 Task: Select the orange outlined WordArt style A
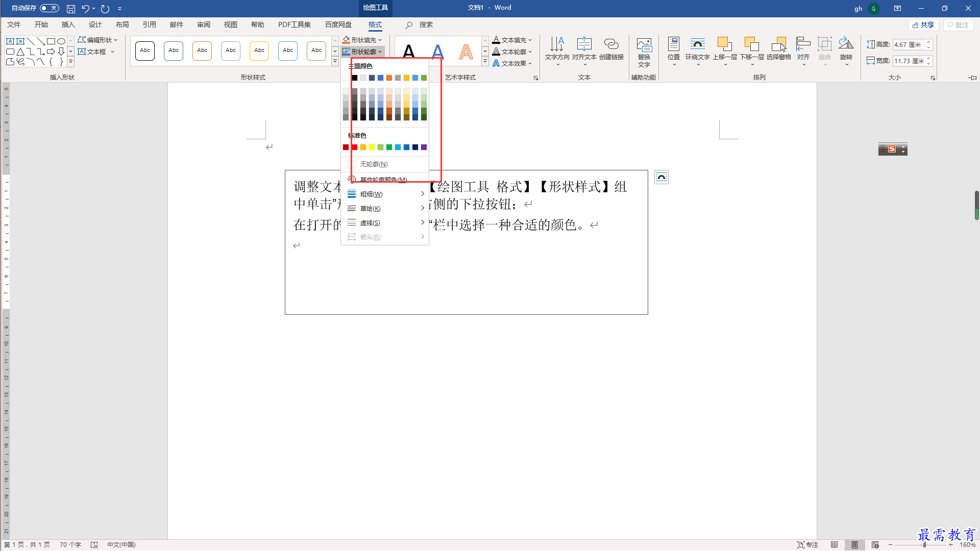coord(466,52)
